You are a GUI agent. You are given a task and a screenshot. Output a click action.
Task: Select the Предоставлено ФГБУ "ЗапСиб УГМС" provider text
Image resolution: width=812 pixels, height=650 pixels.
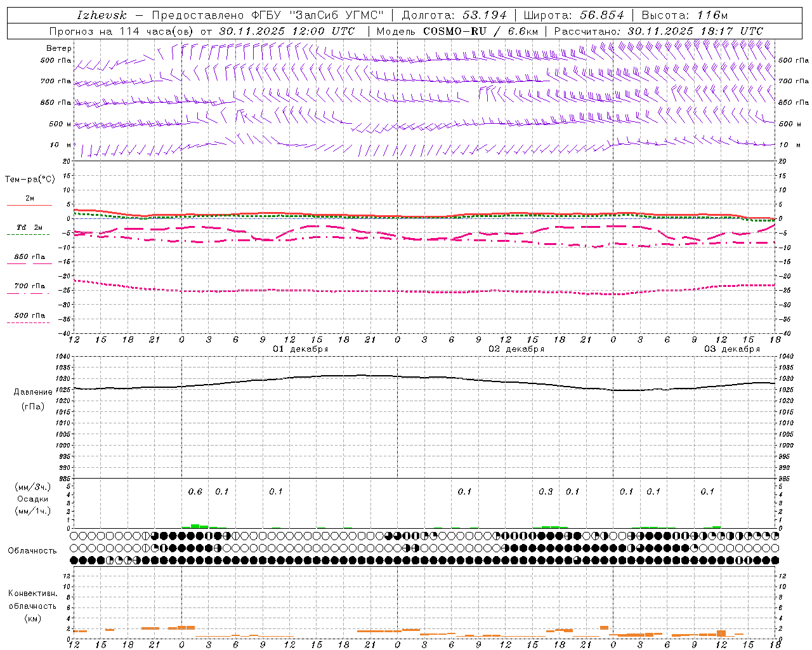pyautogui.click(x=268, y=15)
